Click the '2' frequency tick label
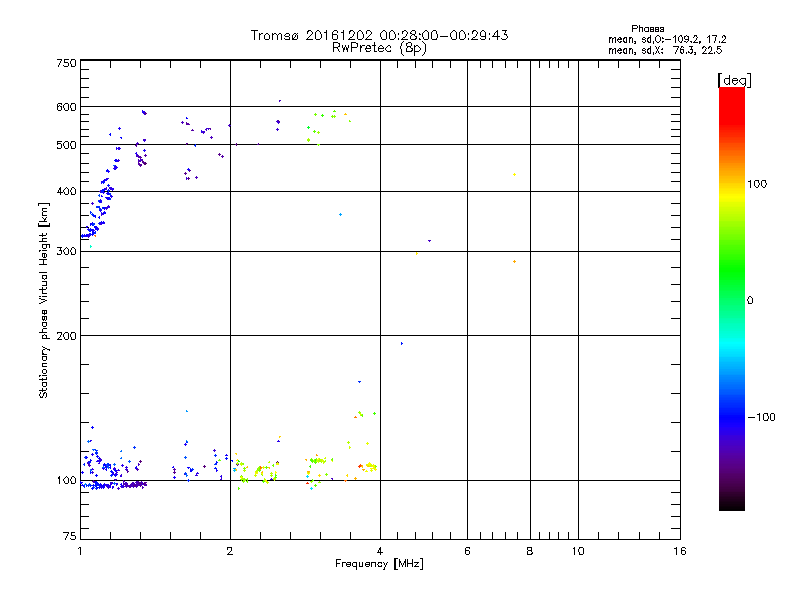 (230, 551)
